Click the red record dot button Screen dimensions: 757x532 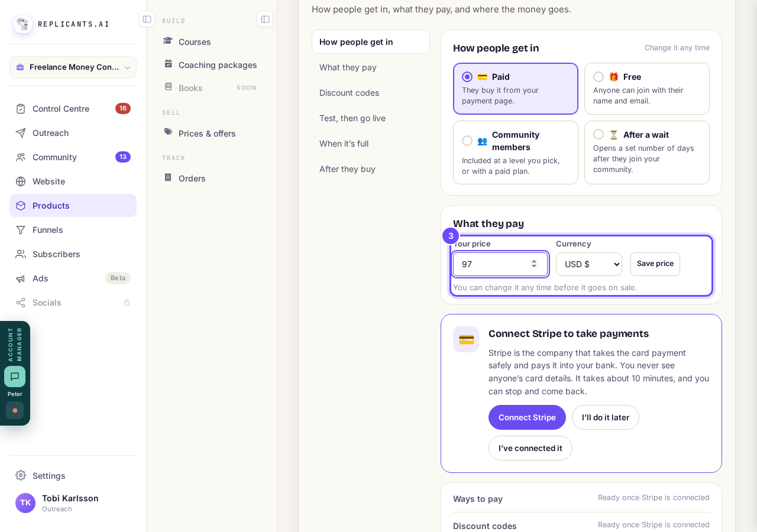(x=15, y=410)
